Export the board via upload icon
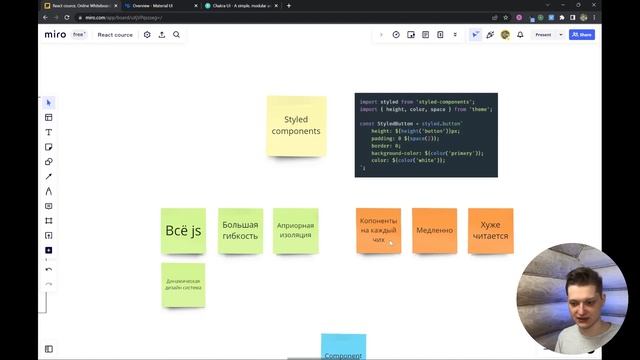 click(162, 35)
